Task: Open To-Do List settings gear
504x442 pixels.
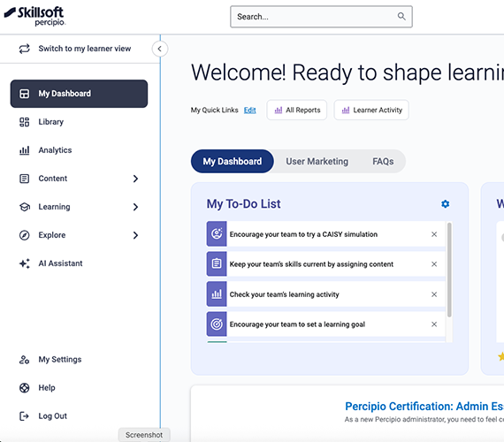Action: point(445,204)
